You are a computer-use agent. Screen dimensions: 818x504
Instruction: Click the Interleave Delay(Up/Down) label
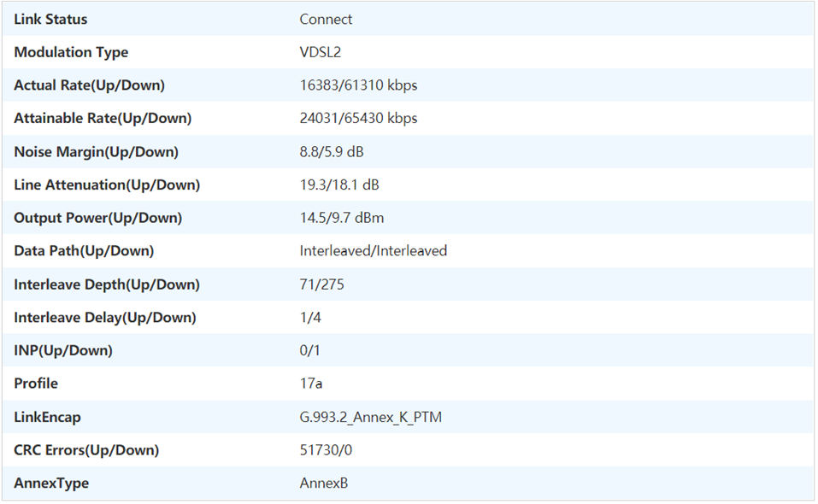pos(104,318)
